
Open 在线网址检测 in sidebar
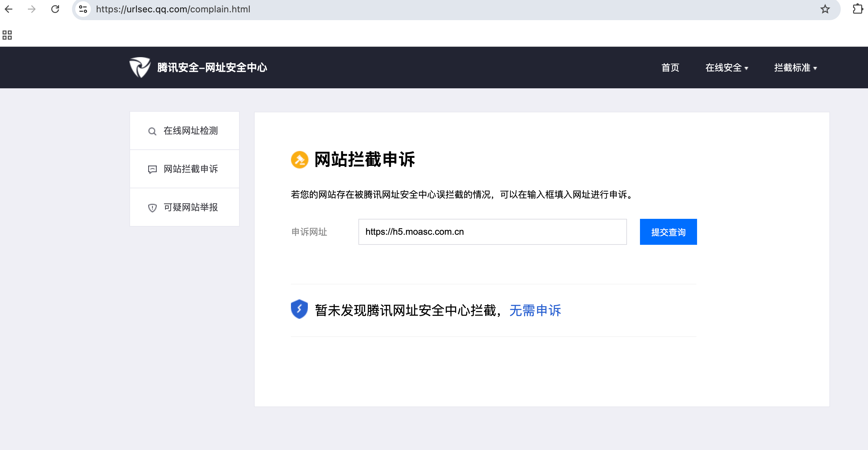point(184,131)
